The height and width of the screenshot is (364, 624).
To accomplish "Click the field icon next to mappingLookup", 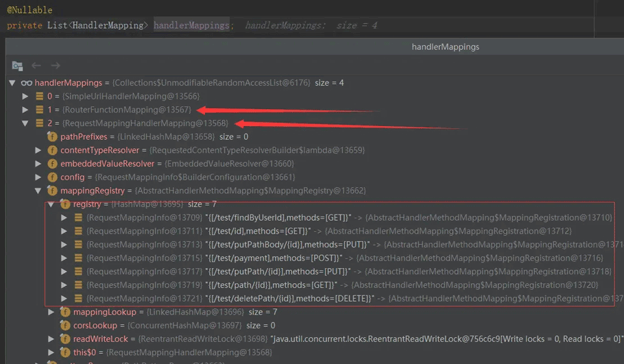I will click(x=65, y=313).
